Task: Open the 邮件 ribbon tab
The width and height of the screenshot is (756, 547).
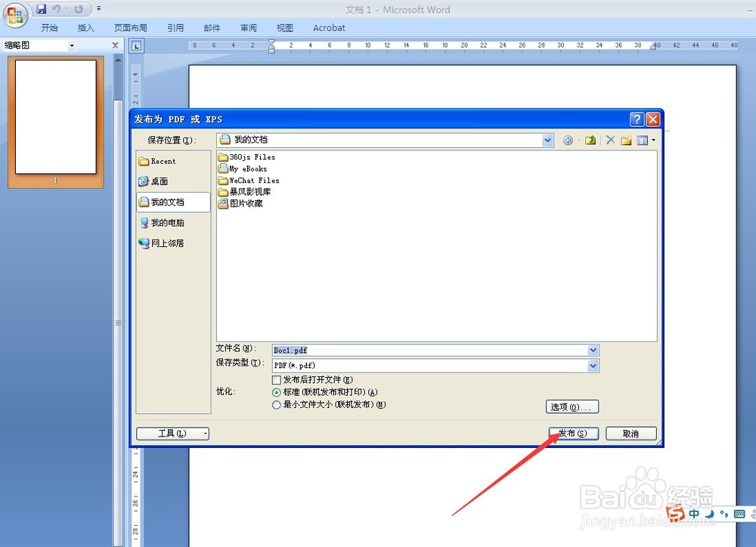Action: pos(212,28)
